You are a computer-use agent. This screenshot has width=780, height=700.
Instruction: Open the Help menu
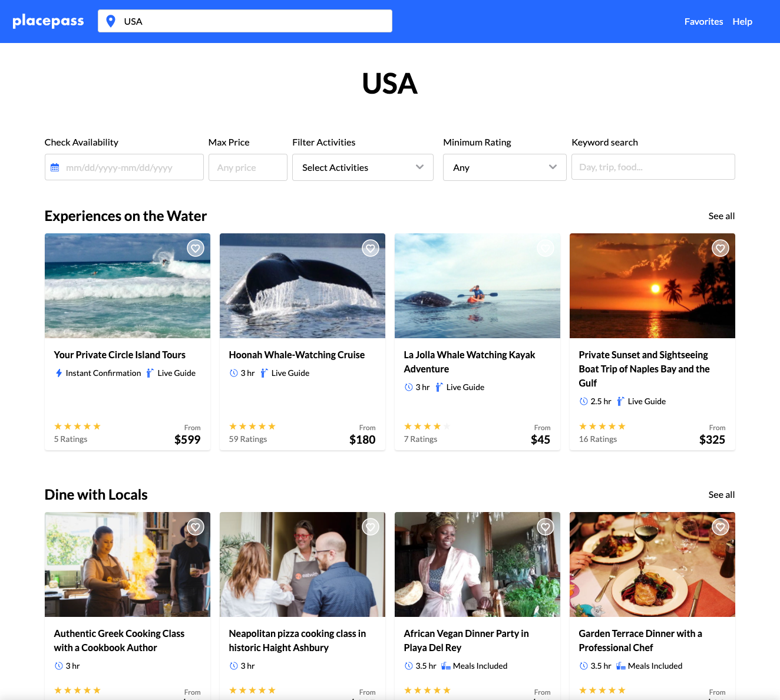click(x=742, y=21)
